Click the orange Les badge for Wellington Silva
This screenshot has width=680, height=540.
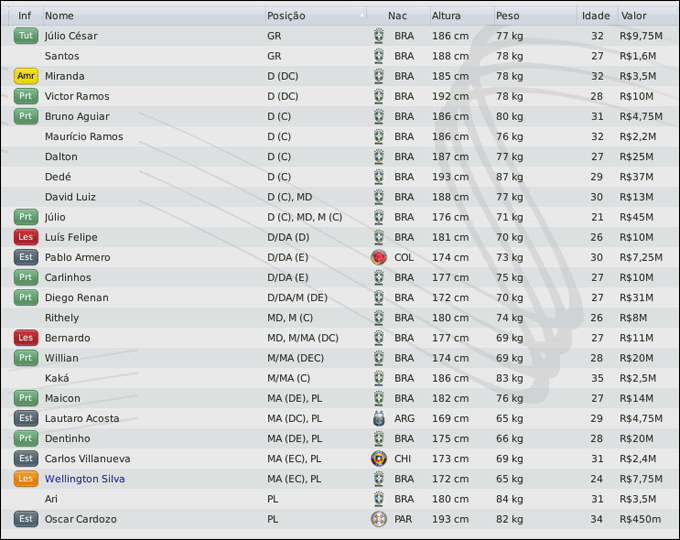[26, 479]
